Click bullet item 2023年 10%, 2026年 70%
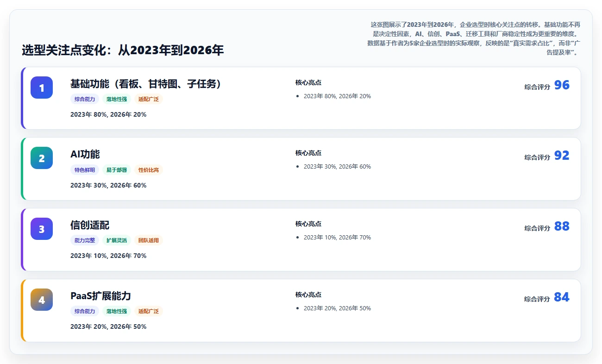This screenshot has height=364, width=602. (x=337, y=238)
